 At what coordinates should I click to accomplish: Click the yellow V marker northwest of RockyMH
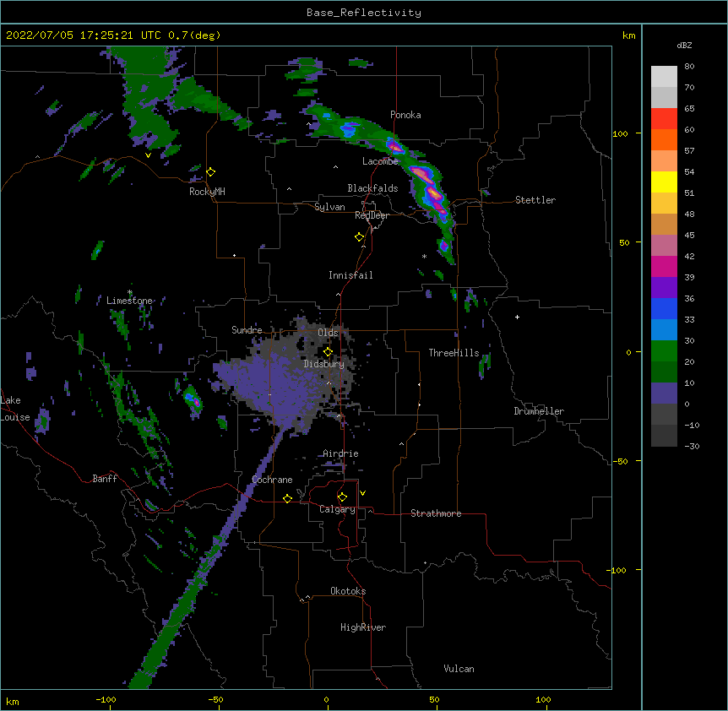pos(148,155)
